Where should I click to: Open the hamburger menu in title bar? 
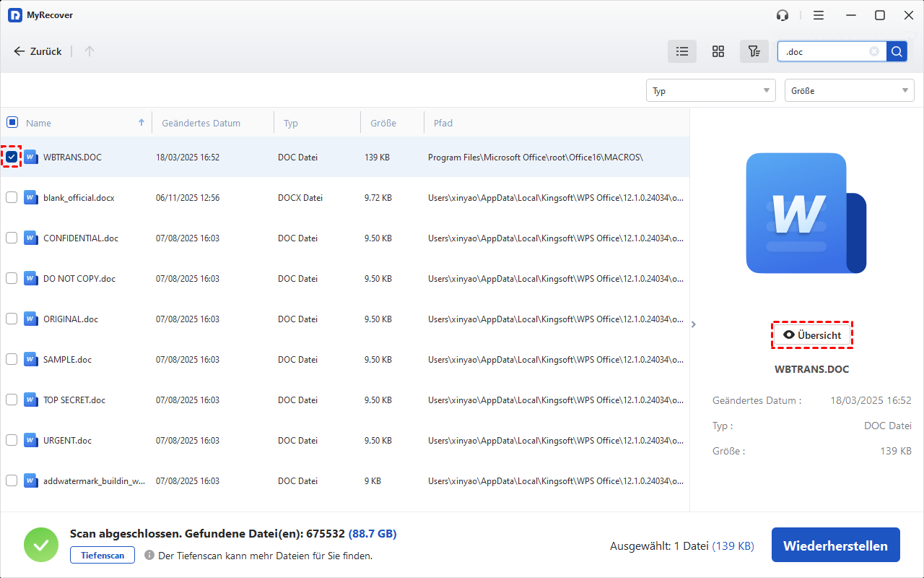tap(819, 15)
